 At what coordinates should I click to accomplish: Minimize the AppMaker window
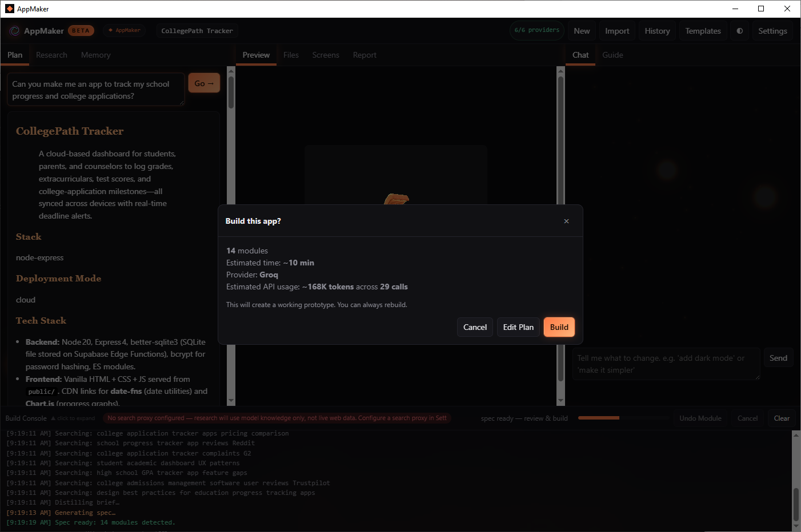tap(735, 9)
